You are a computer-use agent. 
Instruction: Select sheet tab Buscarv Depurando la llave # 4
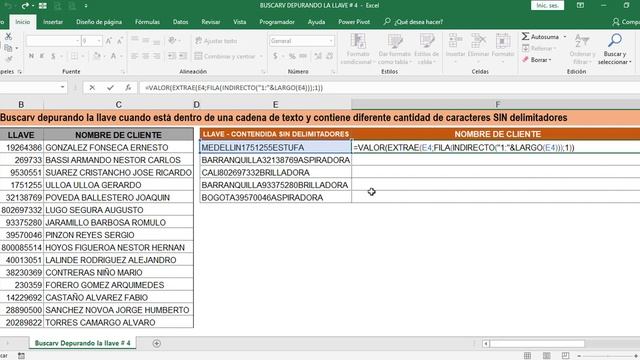pos(82,343)
